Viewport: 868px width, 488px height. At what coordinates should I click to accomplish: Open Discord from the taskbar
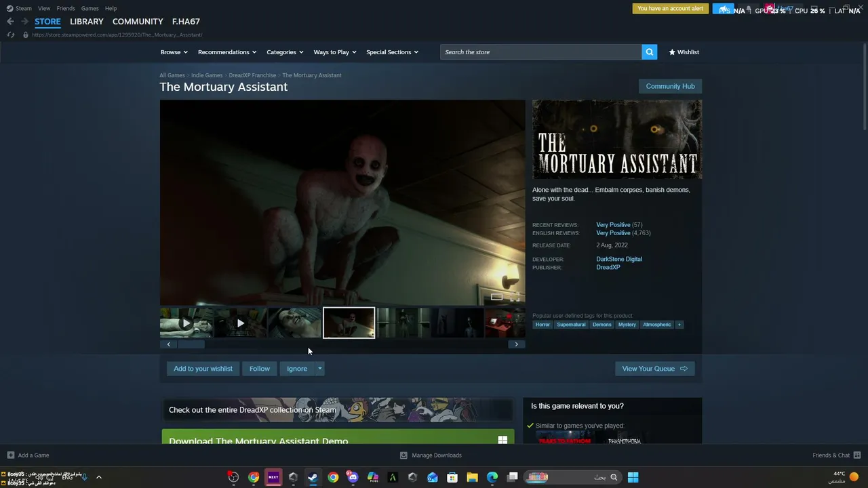[353, 477]
